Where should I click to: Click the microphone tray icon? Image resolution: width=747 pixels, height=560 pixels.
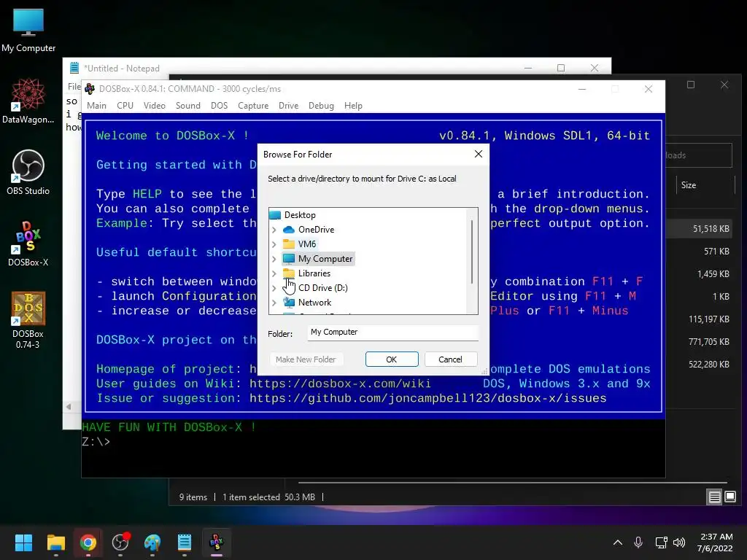point(638,542)
